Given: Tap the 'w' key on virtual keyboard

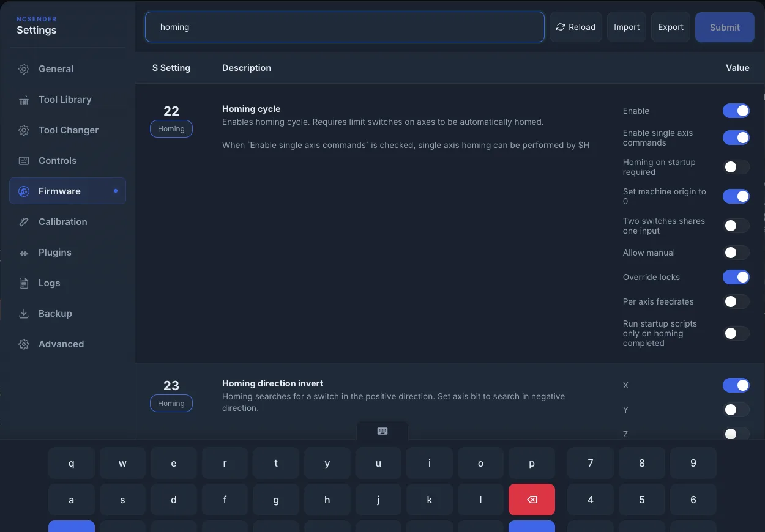Looking at the screenshot, I should (122, 463).
